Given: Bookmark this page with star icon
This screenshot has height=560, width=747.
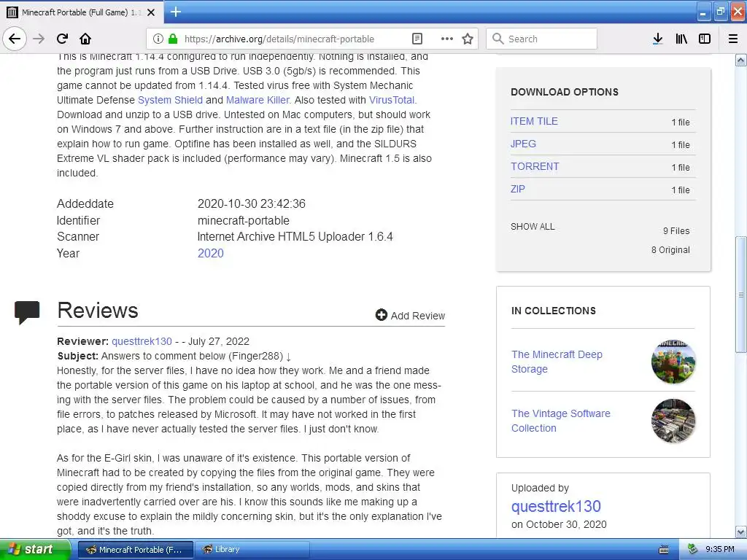Looking at the screenshot, I should coord(468,39).
